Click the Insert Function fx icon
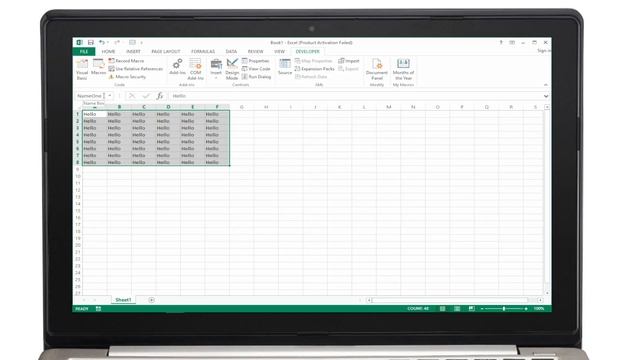The width and height of the screenshot is (640, 360). coord(160,96)
